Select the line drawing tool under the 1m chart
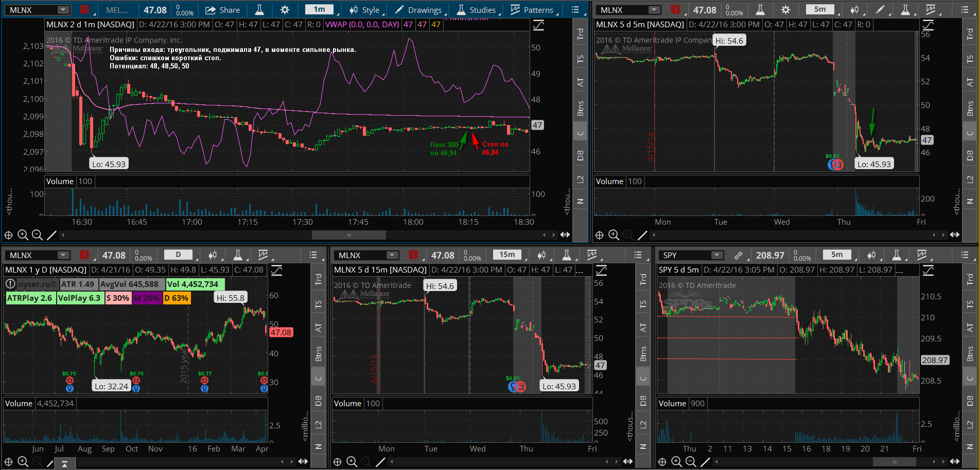 coord(51,235)
